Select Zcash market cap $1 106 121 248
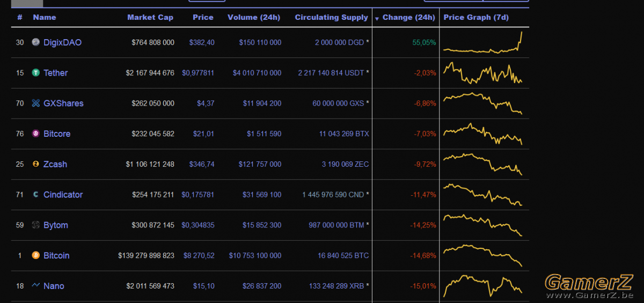Image resolution: width=644 pixels, height=303 pixels. tap(150, 164)
